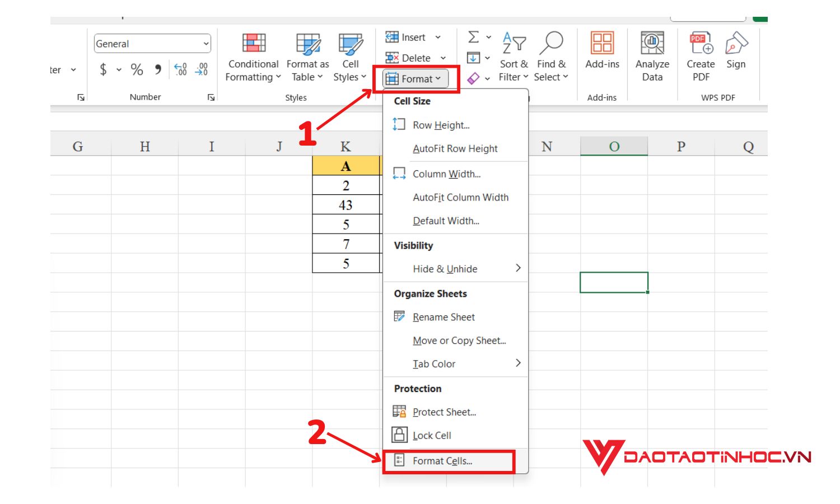Screen dimensions: 840x504
Task: Open Conditional Formatting options
Action: 253,56
